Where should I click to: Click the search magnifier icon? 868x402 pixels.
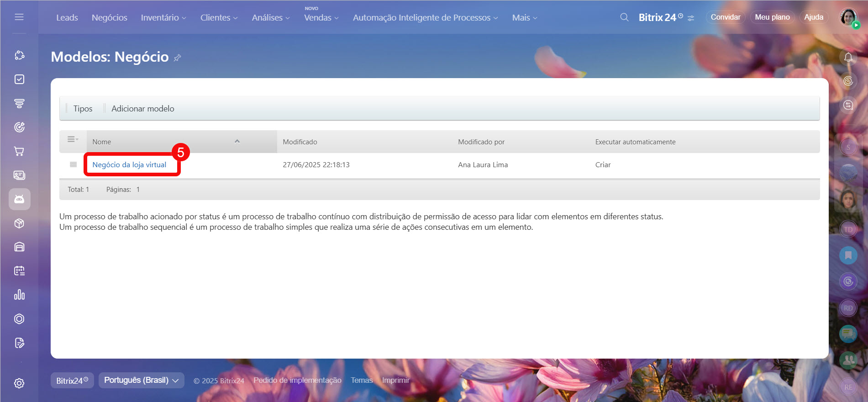click(x=624, y=17)
